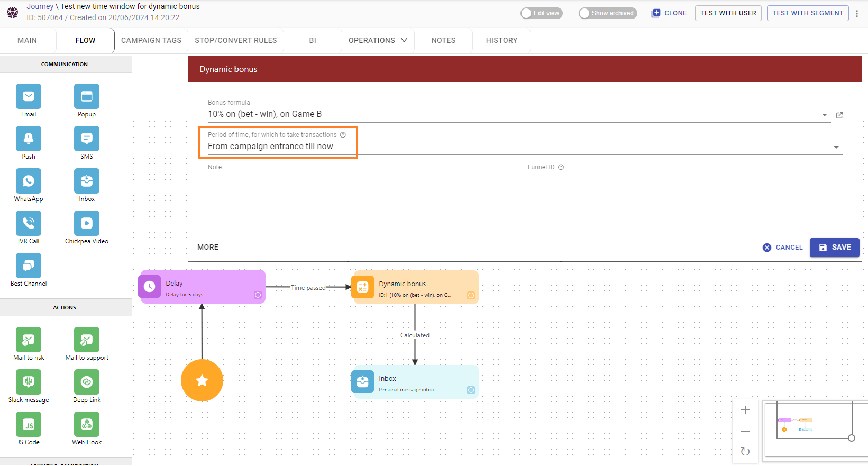The height and width of the screenshot is (466, 868).
Task: Zoom in the canvas with plus icon
Action: (x=745, y=410)
